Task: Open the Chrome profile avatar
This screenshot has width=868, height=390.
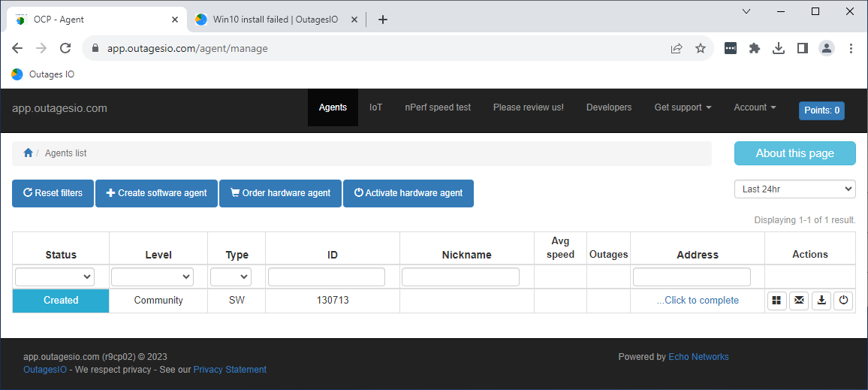Action: click(827, 48)
